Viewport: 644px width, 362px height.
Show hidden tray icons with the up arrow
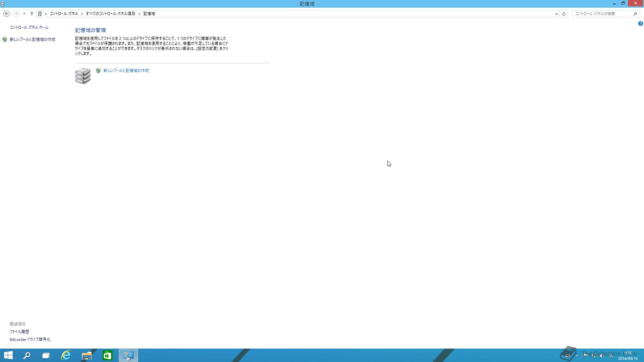[x=577, y=356]
